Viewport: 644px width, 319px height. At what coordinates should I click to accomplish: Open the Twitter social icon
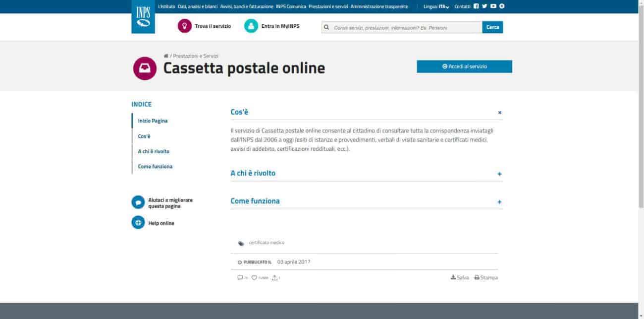(484, 6)
